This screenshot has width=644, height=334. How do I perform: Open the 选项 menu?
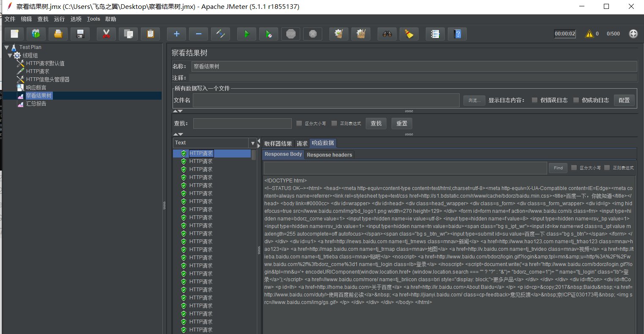pyautogui.click(x=76, y=19)
